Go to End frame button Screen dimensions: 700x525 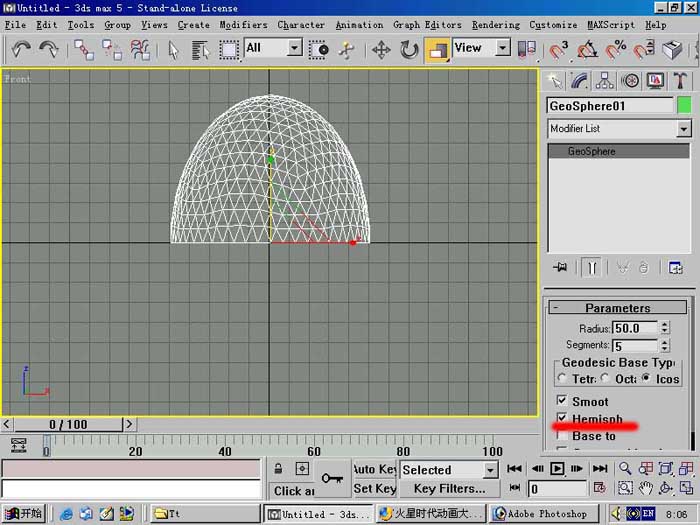coord(600,469)
